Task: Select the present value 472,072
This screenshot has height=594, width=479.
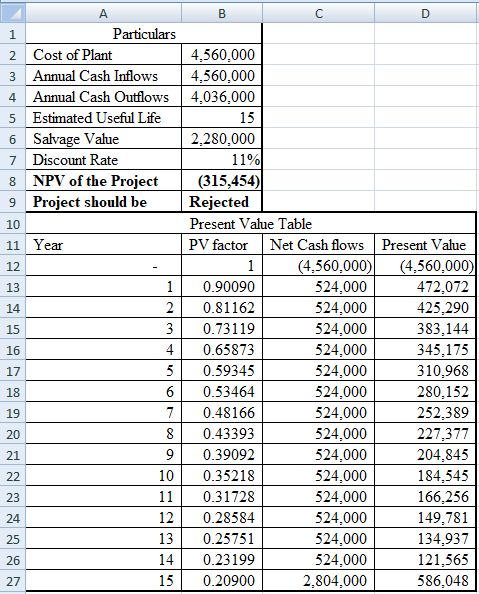Action: 425,287
